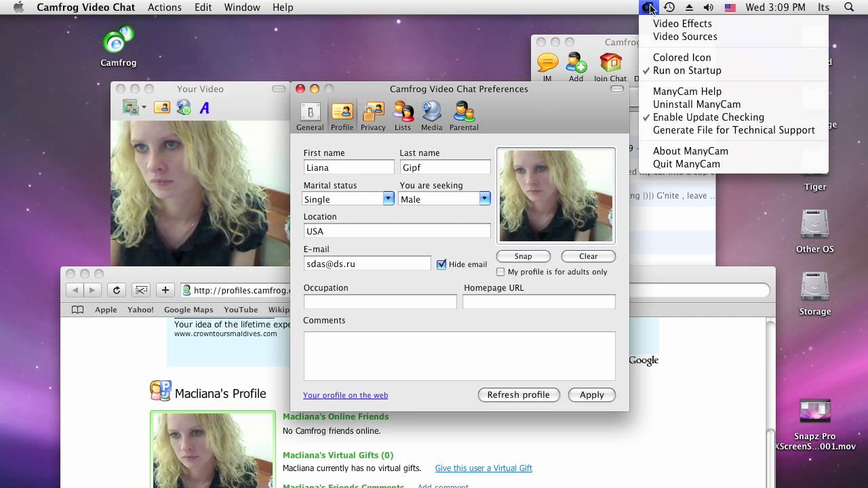Toggle Enable Update Checking option
The height and width of the screenshot is (488, 868).
pyautogui.click(x=709, y=117)
